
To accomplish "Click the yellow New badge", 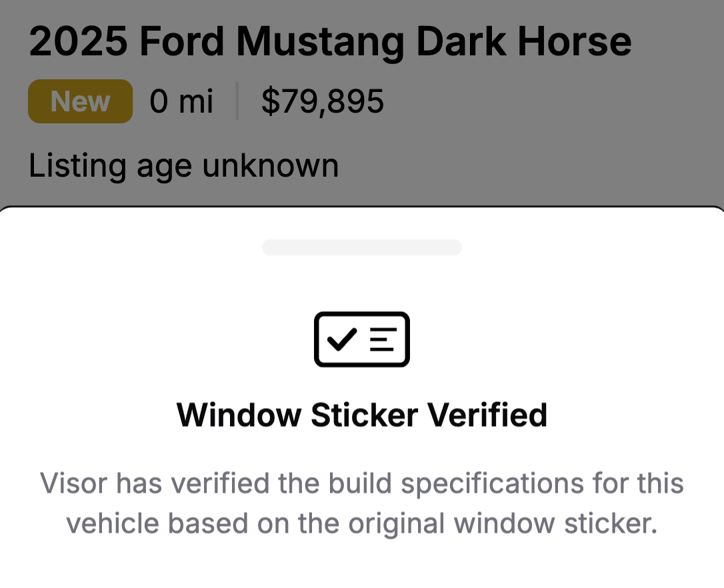I will click(x=80, y=101).
